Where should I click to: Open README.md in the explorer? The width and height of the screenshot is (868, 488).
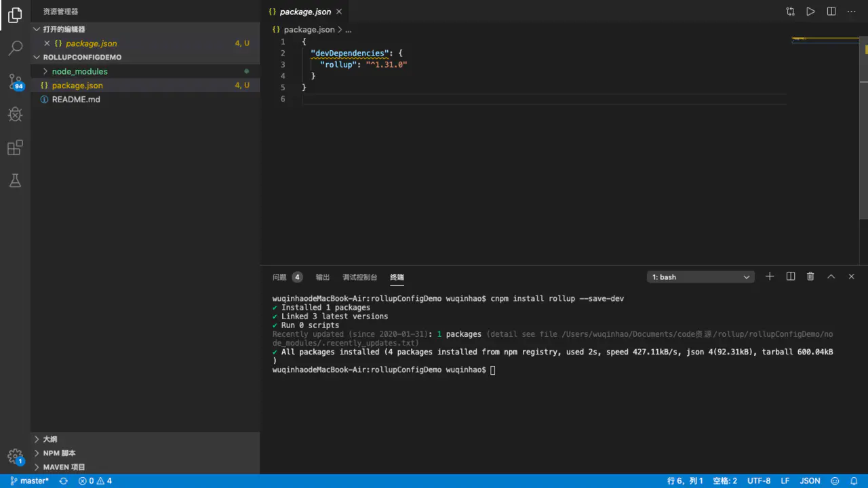click(x=76, y=100)
